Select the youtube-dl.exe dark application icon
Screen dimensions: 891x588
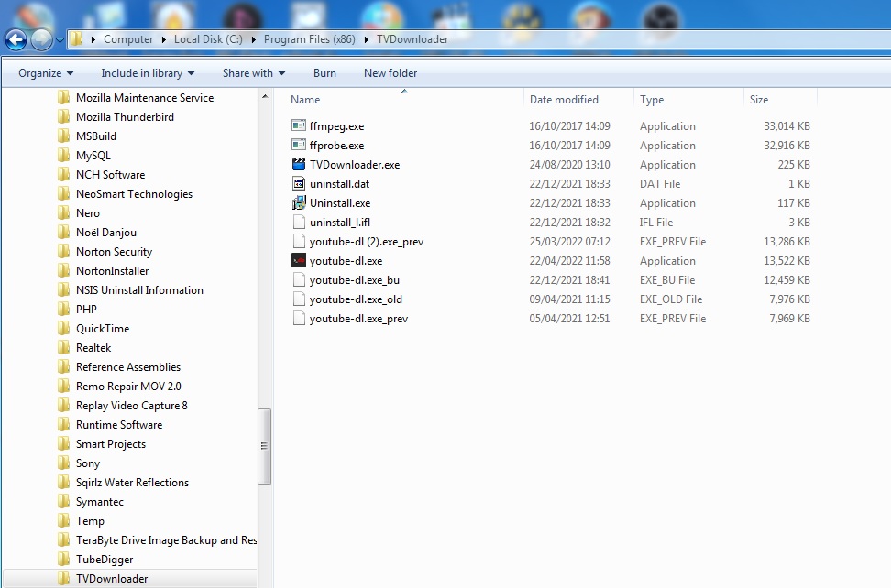(298, 260)
